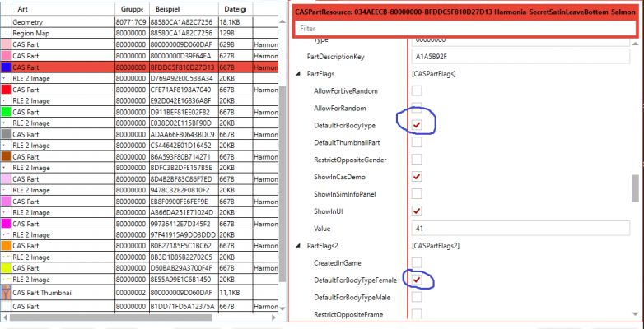Collapse the PartFlags section triangle
The width and height of the screenshot is (644, 329).
pos(298,74)
